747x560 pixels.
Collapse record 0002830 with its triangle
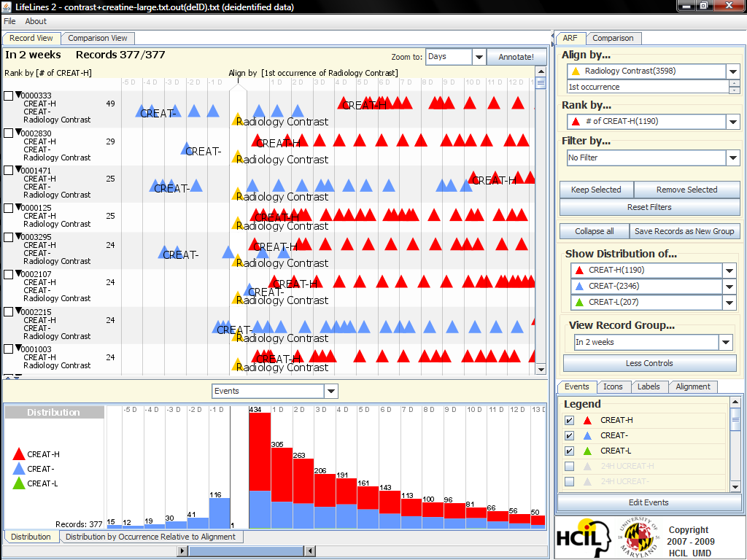click(18, 133)
